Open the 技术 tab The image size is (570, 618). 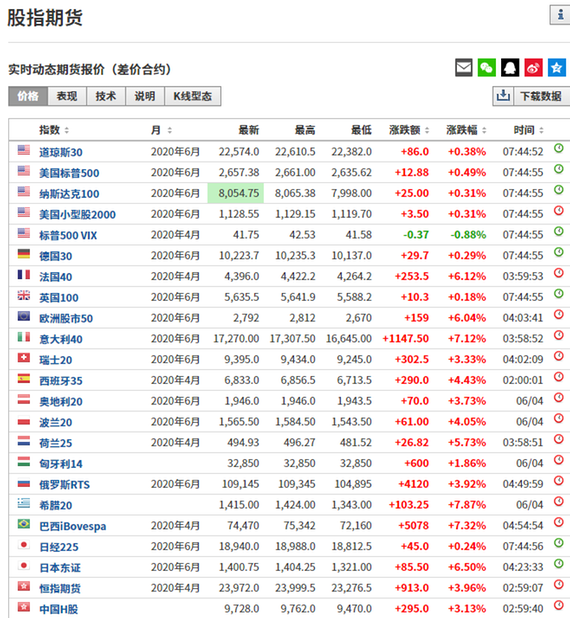[106, 96]
